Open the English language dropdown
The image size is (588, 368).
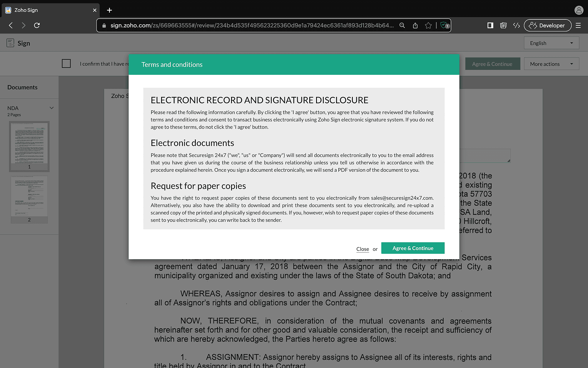point(552,43)
